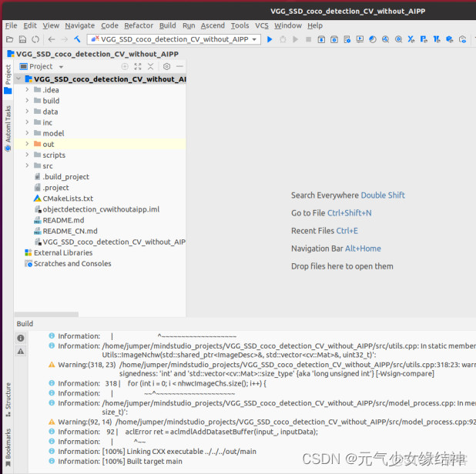Image resolution: width=476 pixels, height=474 pixels.
Task: Click the Back navigation arrow
Action: pyautogui.click(x=52, y=39)
